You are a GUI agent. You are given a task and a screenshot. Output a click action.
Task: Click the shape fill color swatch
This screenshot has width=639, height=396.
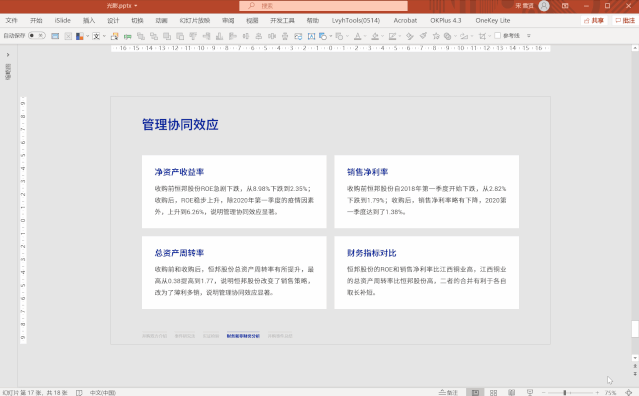375,36
